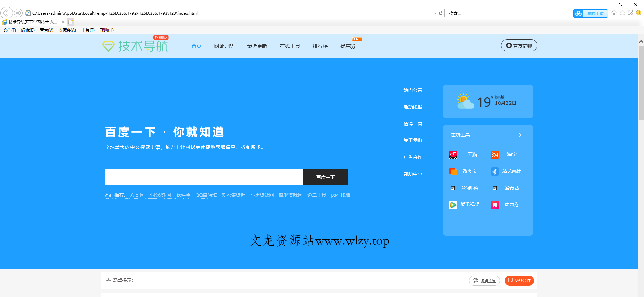
Task: Click the smiley feedback icon
Action: tap(639, 13)
